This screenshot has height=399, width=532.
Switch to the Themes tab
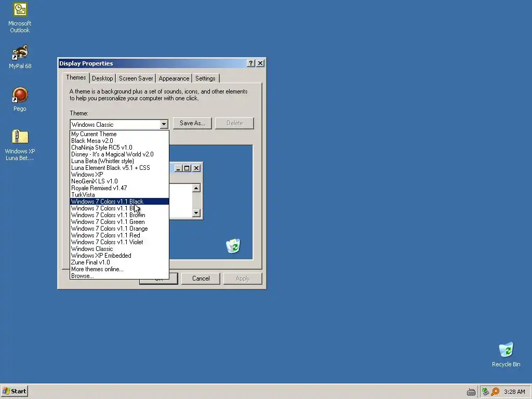coord(76,77)
